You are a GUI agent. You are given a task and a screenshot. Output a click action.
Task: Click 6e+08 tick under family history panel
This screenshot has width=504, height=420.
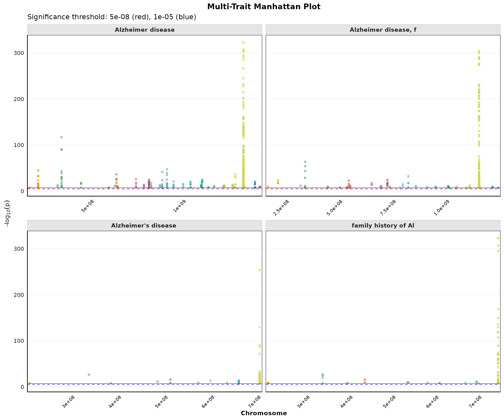(432, 402)
